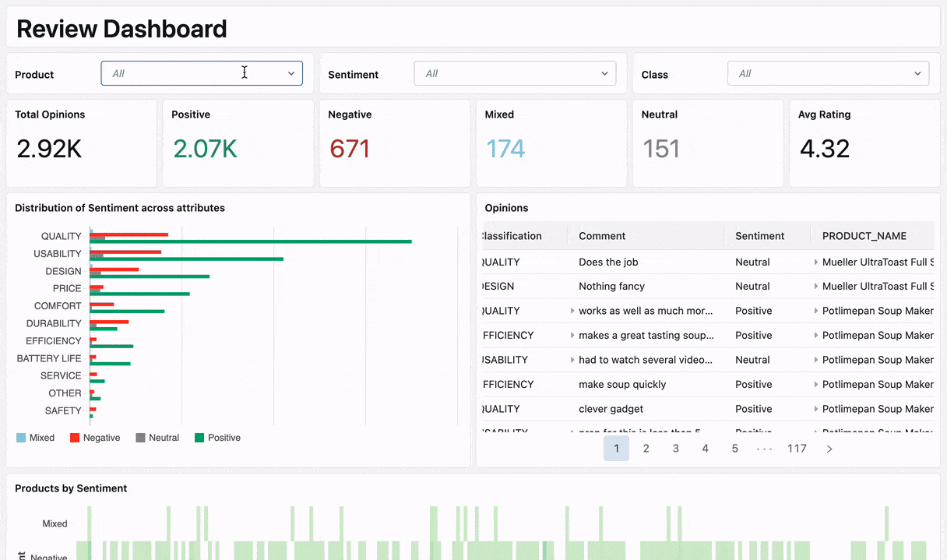Toggle the Negative series in chart legend
Screen dimensions: 947x560
tap(95, 438)
